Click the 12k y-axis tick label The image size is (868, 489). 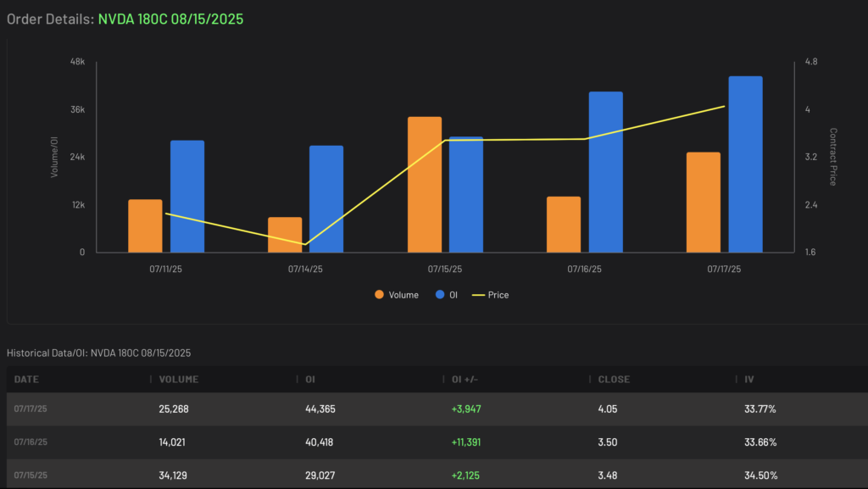coord(78,205)
